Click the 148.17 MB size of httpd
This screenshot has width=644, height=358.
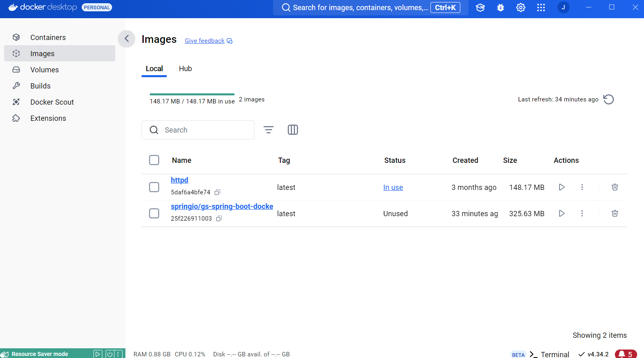(x=527, y=187)
